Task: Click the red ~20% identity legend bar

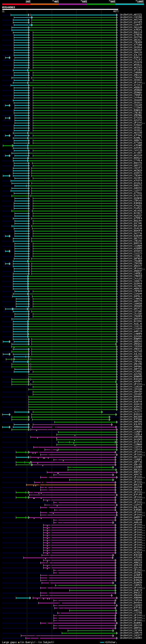Action: coord(16,4)
